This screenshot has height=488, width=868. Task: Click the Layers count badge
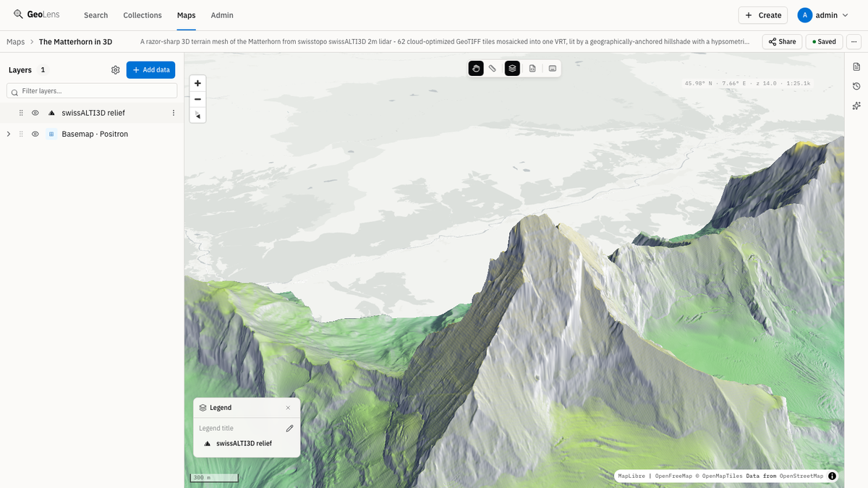43,70
